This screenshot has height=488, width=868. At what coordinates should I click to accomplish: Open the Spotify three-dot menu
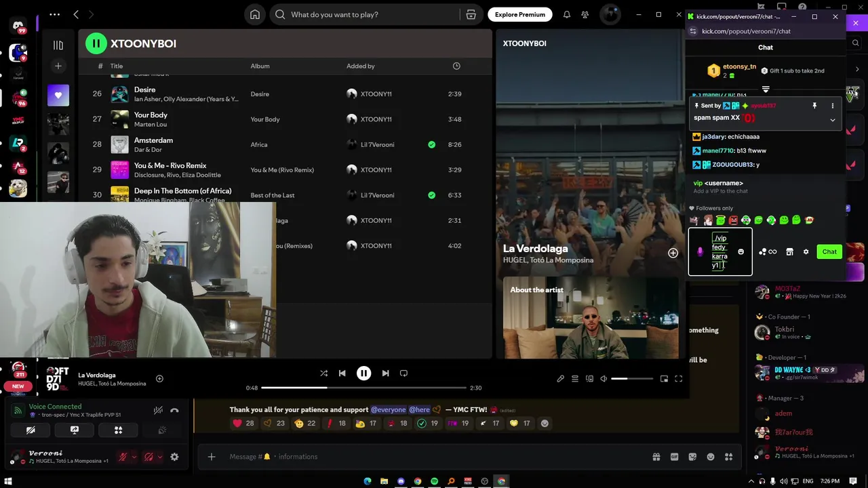pyautogui.click(x=54, y=14)
